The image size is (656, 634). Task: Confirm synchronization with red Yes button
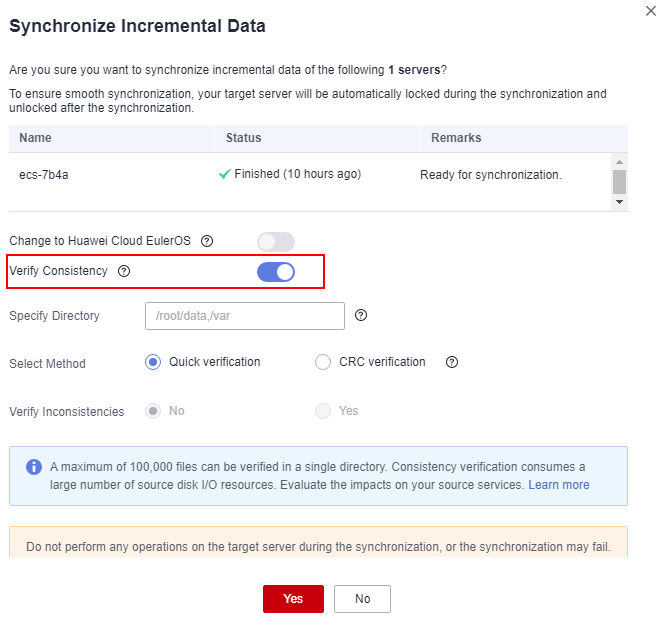click(x=293, y=599)
